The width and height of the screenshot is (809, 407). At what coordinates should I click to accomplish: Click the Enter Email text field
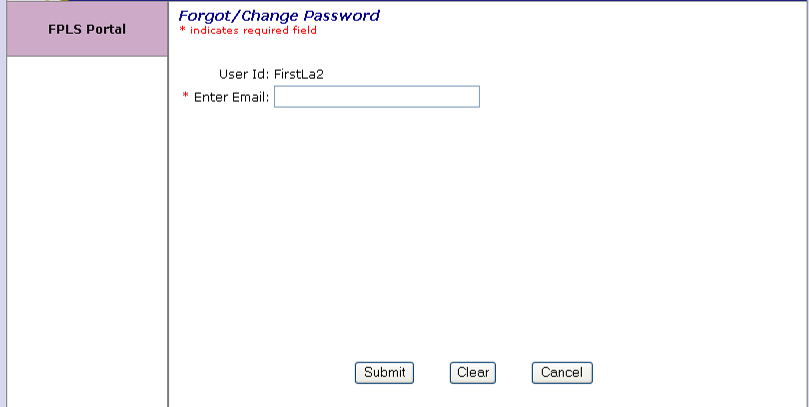376,97
